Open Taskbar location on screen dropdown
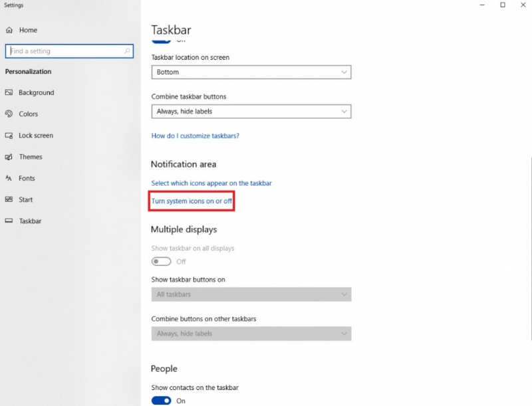532x406 pixels. (x=251, y=72)
